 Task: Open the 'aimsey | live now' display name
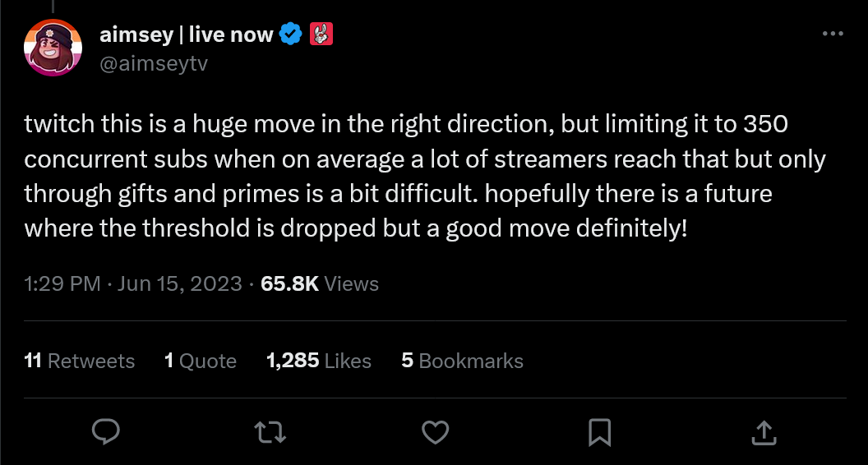(x=187, y=35)
